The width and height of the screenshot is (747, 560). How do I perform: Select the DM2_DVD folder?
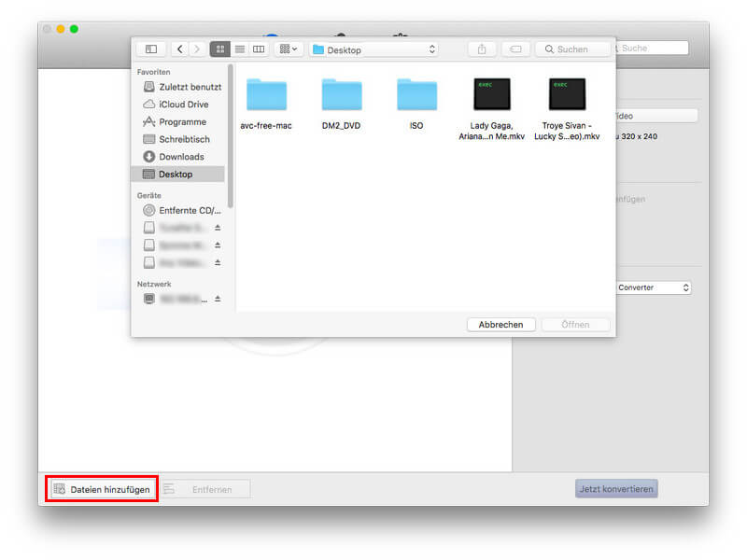click(342, 105)
